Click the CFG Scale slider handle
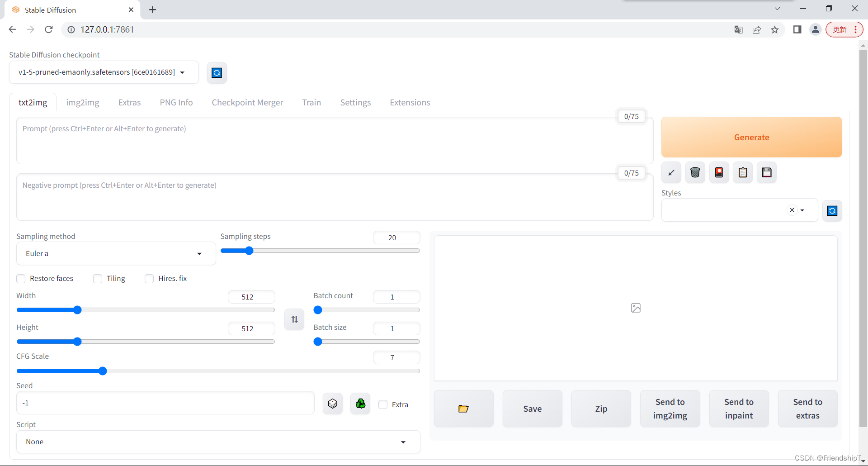 click(x=103, y=371)
